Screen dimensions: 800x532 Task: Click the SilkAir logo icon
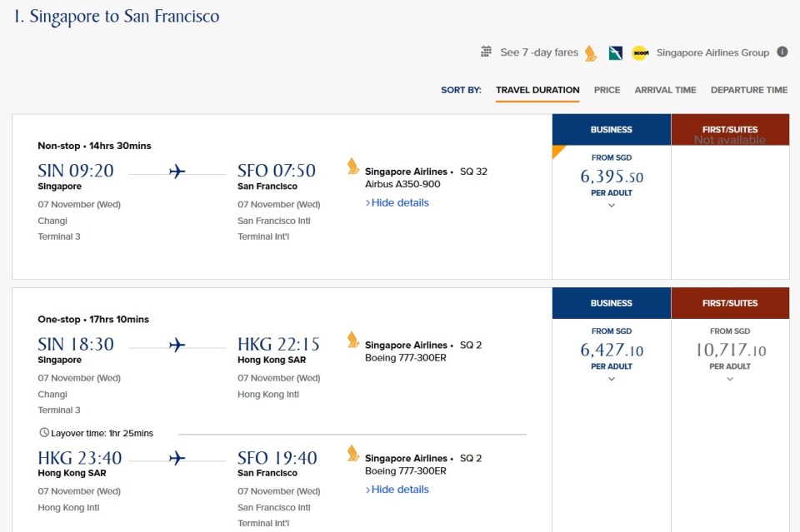click(x=616, y=53)
